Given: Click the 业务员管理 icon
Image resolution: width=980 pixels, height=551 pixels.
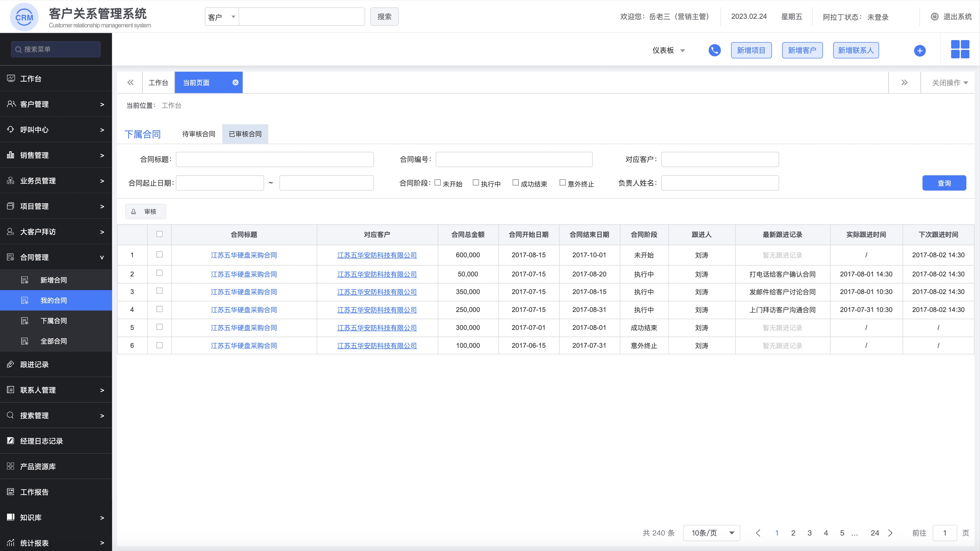Looking at the screenshot, I should (x=11, y=180).
